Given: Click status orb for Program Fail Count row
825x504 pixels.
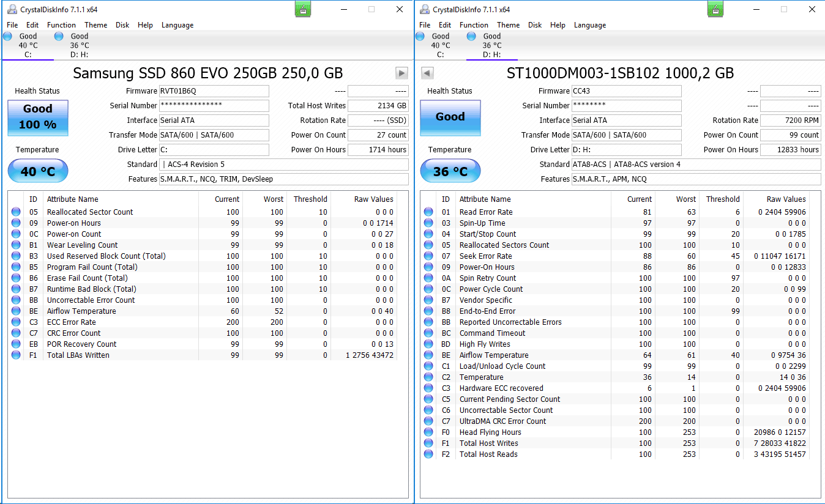Looking at the screenshot, I should (16, 267).
